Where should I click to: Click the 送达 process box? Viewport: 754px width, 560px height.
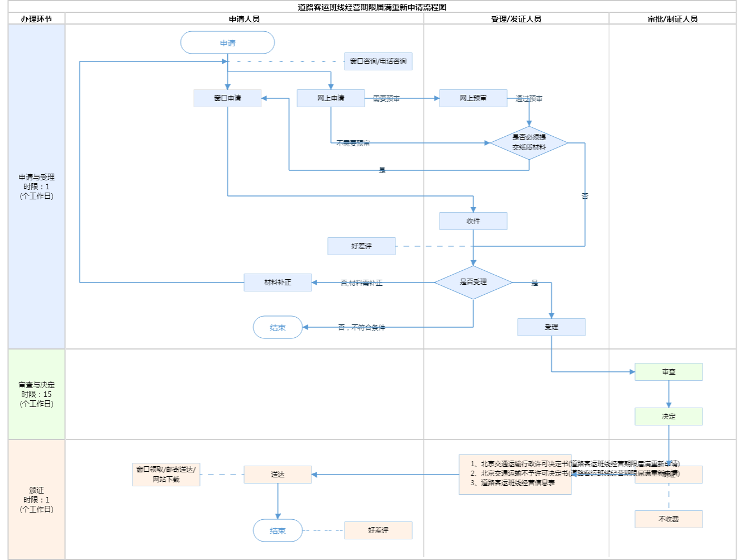(x=278, y=475)
